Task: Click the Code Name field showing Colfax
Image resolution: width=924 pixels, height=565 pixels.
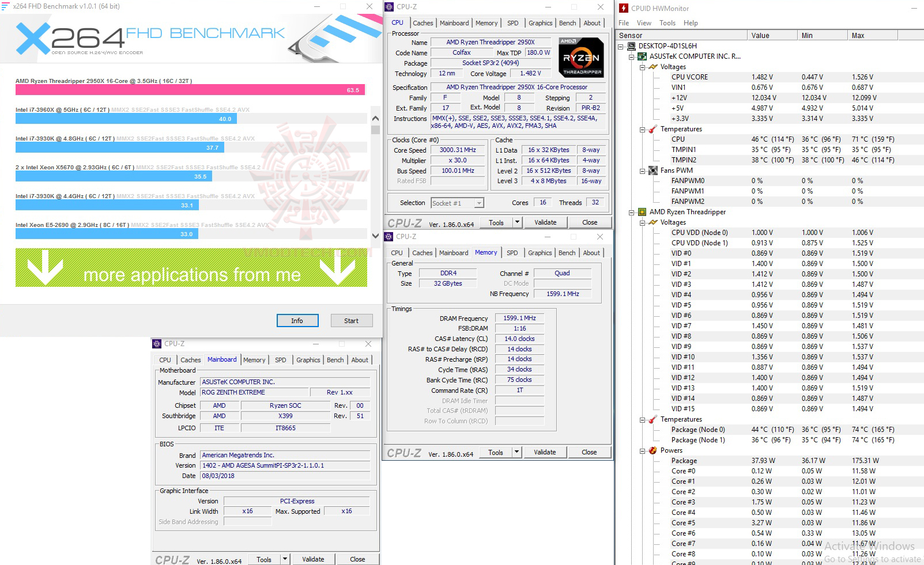Action: point(461,52)
